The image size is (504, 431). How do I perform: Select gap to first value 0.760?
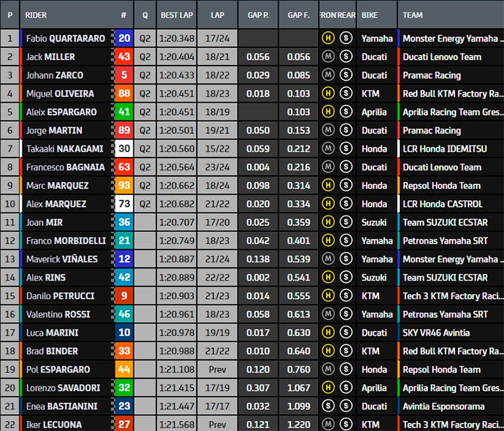click(x=298, y=369)
